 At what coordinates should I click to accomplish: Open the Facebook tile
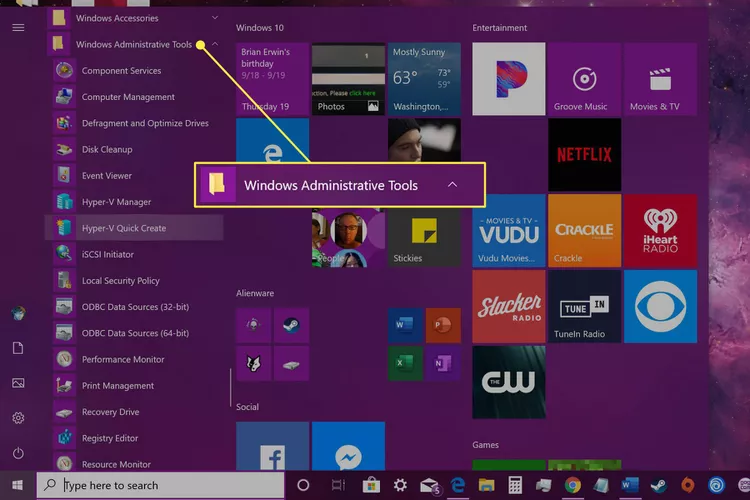click(x=272, y=446)
